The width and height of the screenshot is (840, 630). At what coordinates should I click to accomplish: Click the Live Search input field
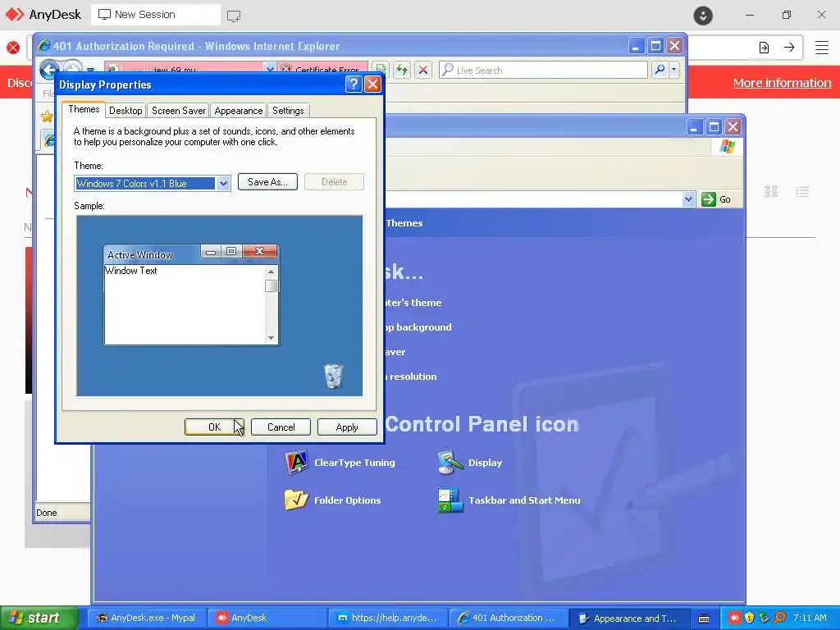point(543,70)
